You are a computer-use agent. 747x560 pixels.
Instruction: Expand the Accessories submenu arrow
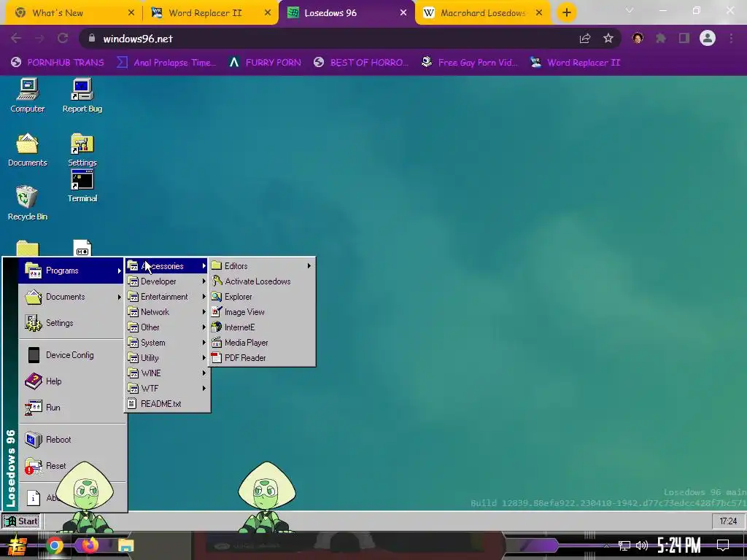pyautogui.click(x=204, y=266)
